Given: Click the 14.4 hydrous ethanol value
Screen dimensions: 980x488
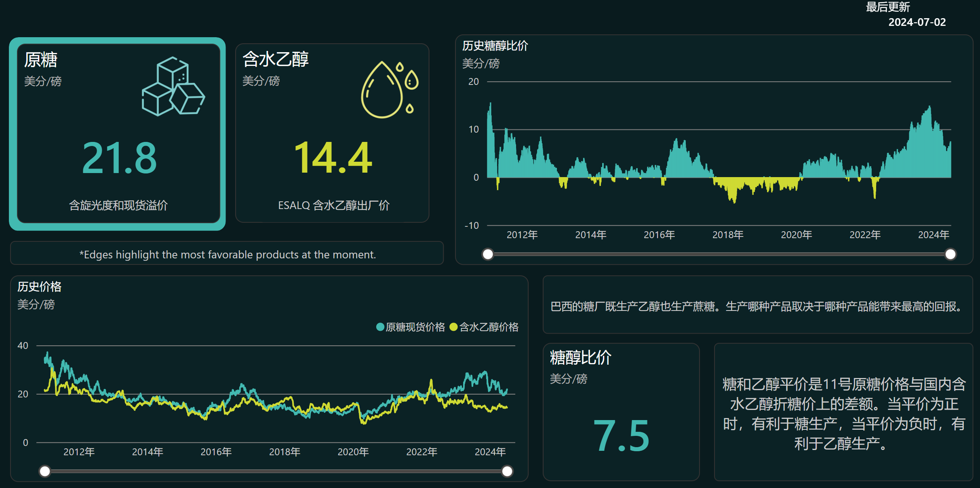Looking at the screenshot, I should [333, 158].
